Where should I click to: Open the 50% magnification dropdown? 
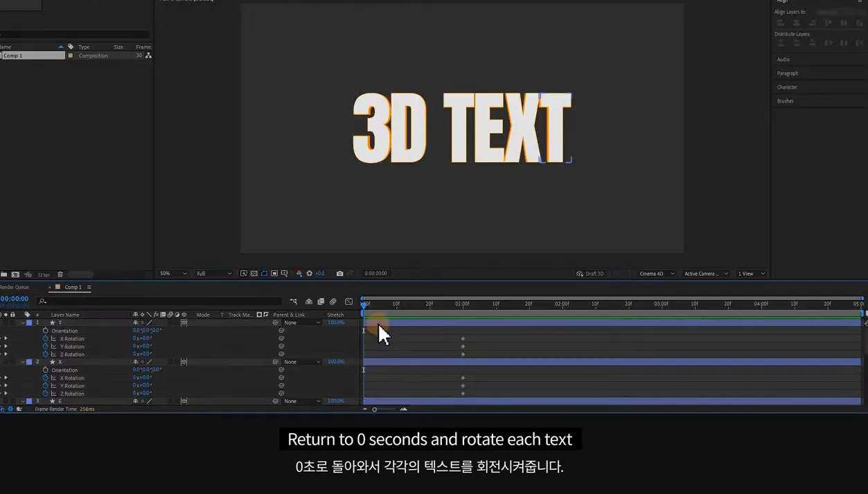173,274
